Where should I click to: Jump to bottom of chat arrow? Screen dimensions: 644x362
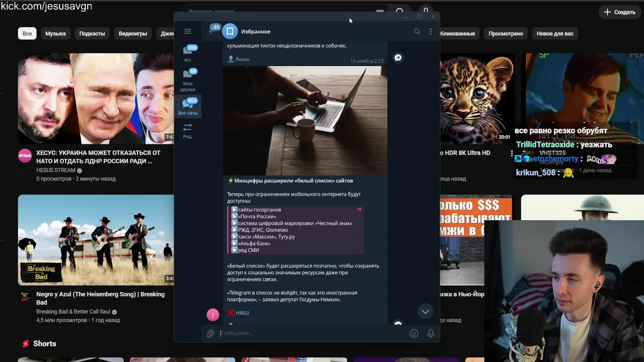(425, 312)
